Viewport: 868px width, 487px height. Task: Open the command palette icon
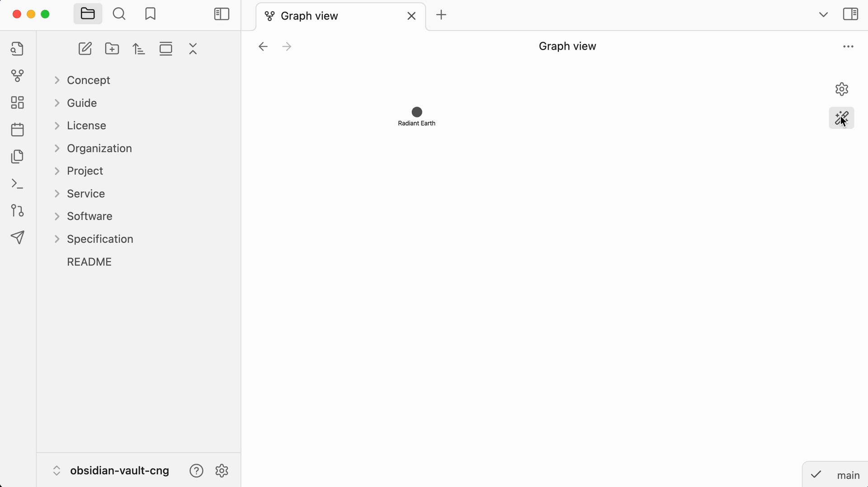pos(17,184)
